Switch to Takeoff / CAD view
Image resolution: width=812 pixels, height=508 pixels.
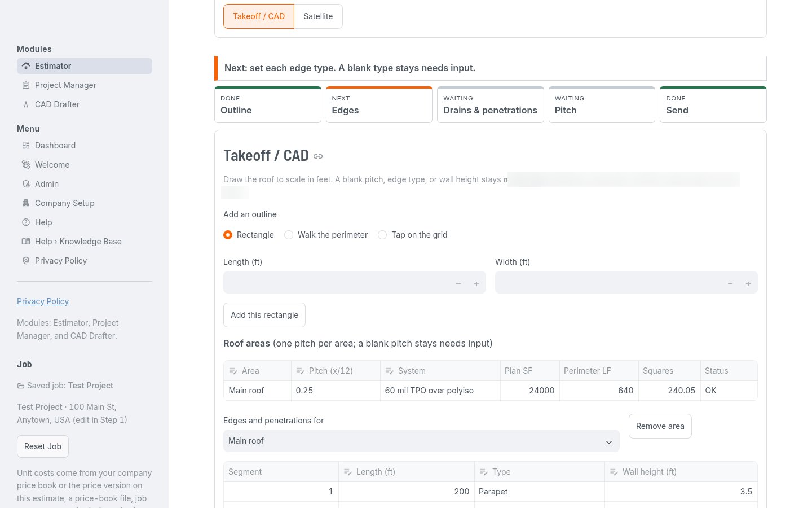tap(259, 16)
